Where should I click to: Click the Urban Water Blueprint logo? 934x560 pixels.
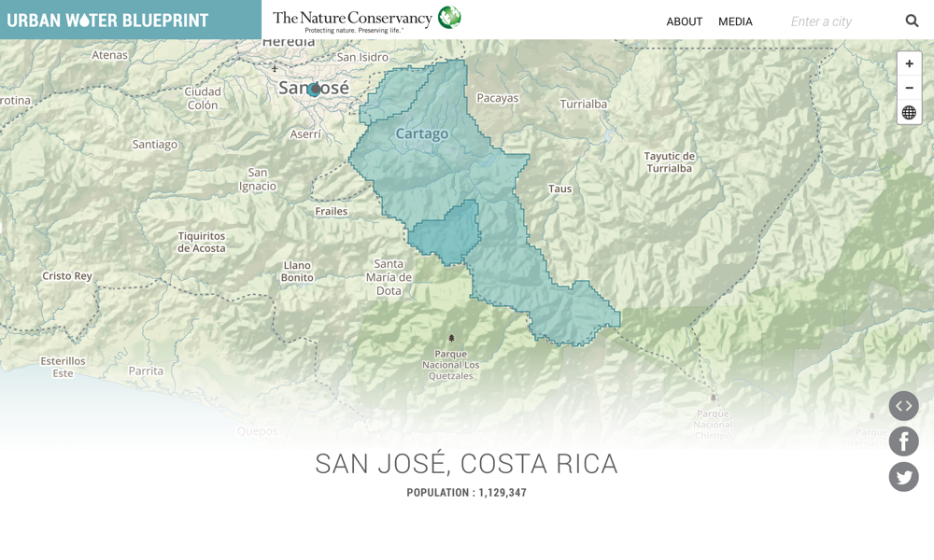point(107,21)
